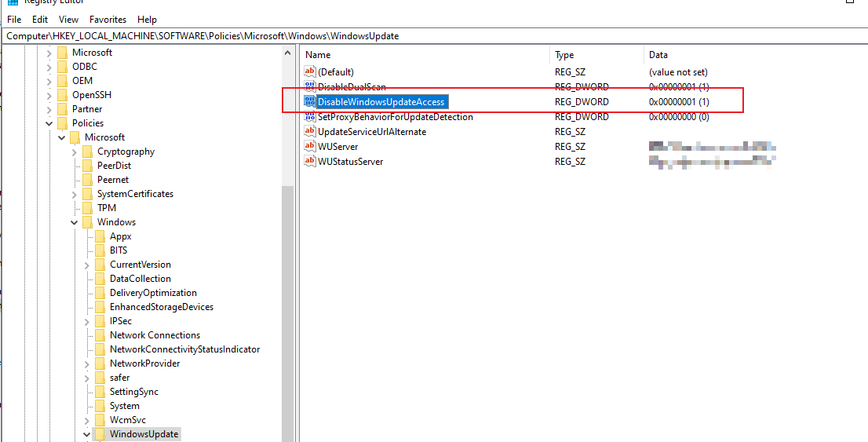Expand the Cryptography key
The height and width of the screenshot is (442, 868).
[x=75, y=152]
